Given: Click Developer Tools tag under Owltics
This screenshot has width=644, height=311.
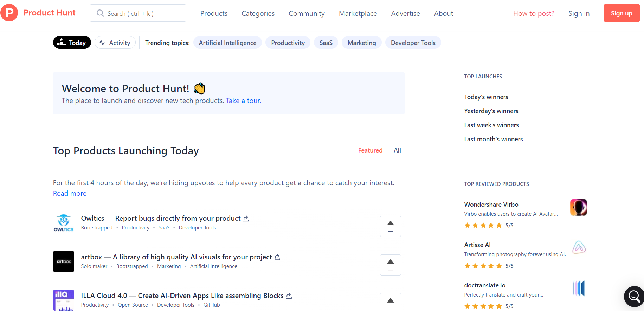Looking at the screenshot, I should coord(197,228).
